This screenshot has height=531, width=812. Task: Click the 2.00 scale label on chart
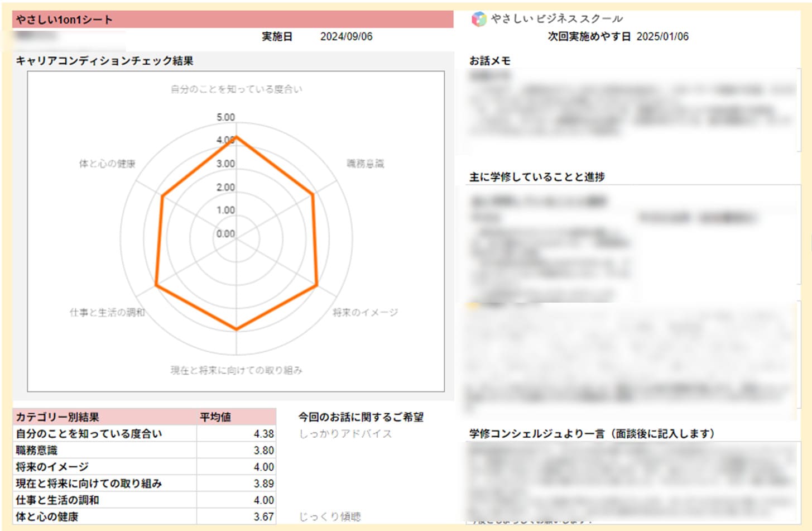click(225, 188)
